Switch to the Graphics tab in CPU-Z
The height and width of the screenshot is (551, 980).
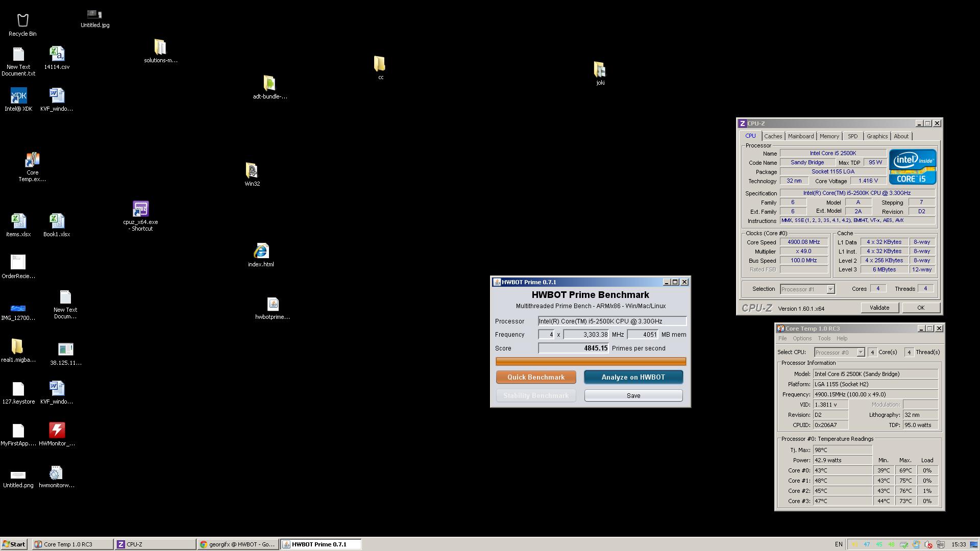tap(877, 136)
